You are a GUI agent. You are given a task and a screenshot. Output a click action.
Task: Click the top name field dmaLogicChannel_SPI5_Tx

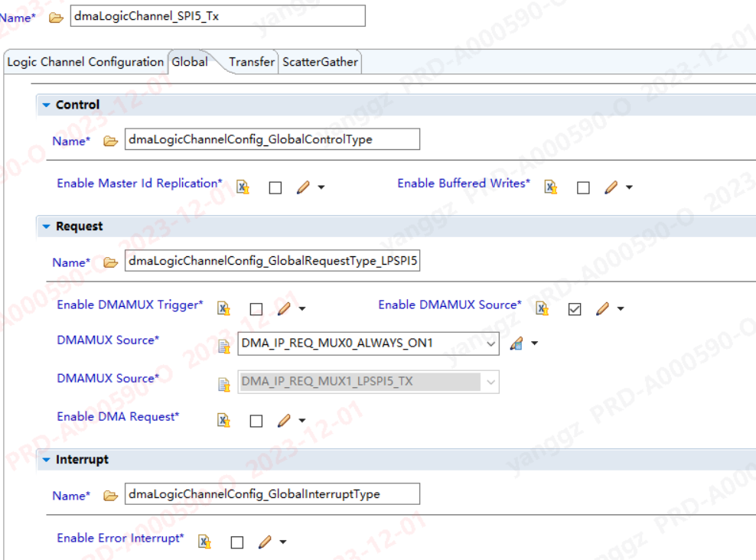[x=218, y=16]
